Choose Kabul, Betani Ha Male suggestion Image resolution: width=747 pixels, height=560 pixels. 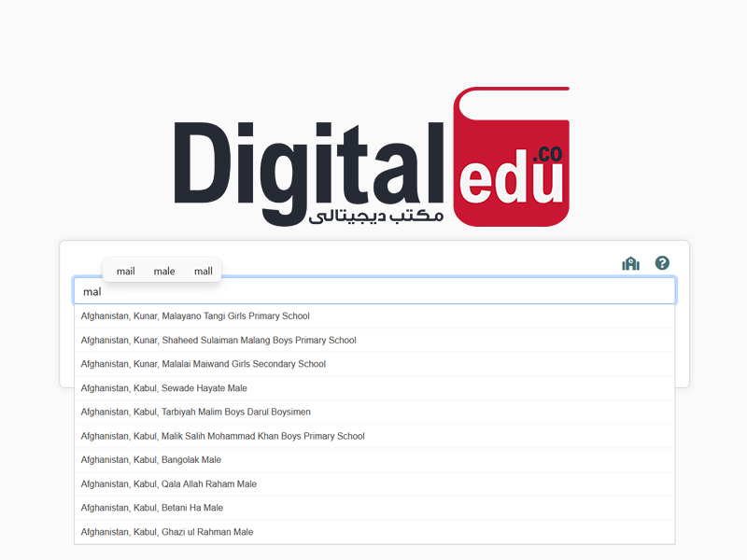point(374,508)
